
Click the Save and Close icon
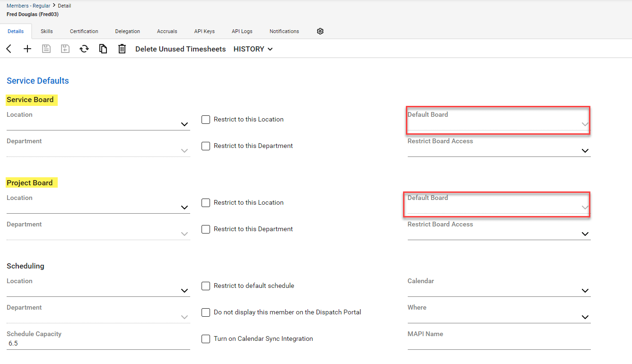[x=65, y=49]
